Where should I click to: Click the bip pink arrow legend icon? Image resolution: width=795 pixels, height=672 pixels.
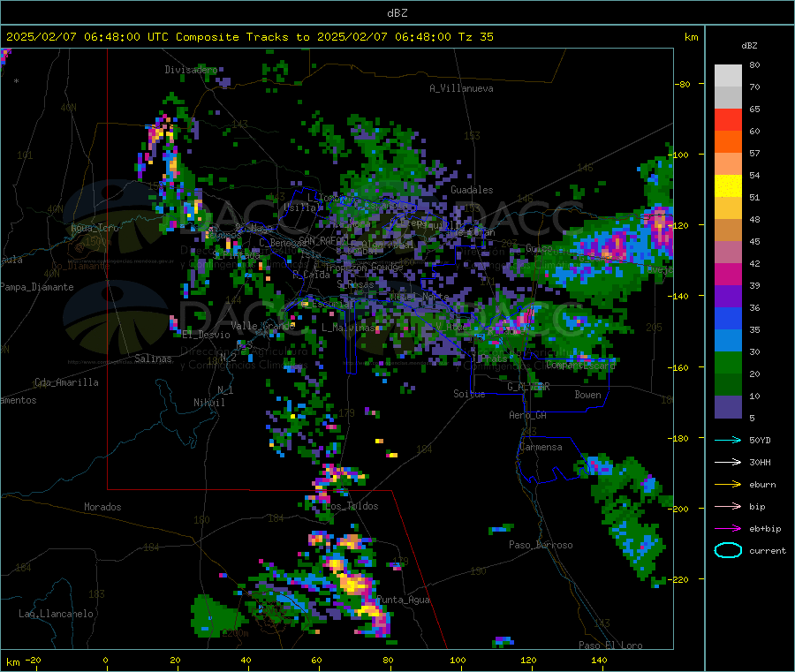tap(728, 506)
